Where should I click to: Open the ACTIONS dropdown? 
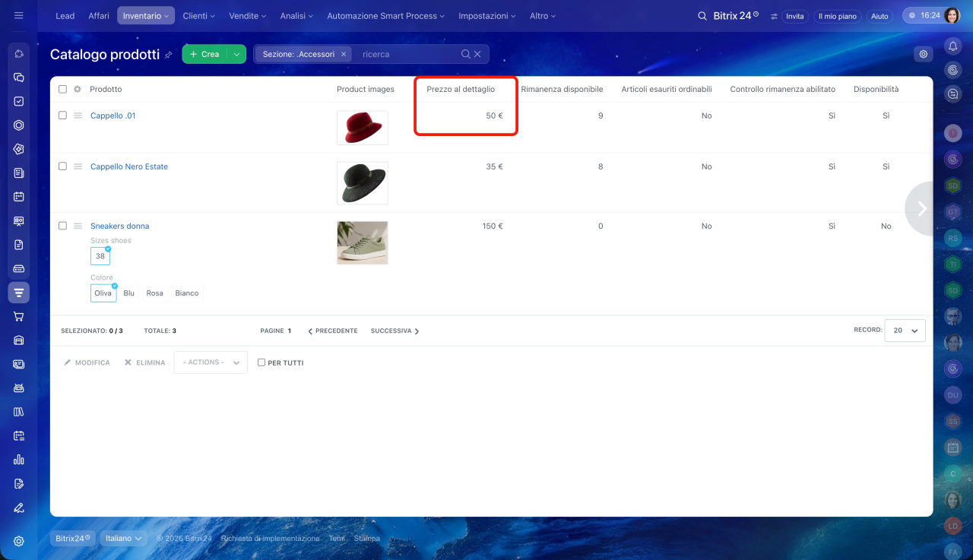point(211,362)
